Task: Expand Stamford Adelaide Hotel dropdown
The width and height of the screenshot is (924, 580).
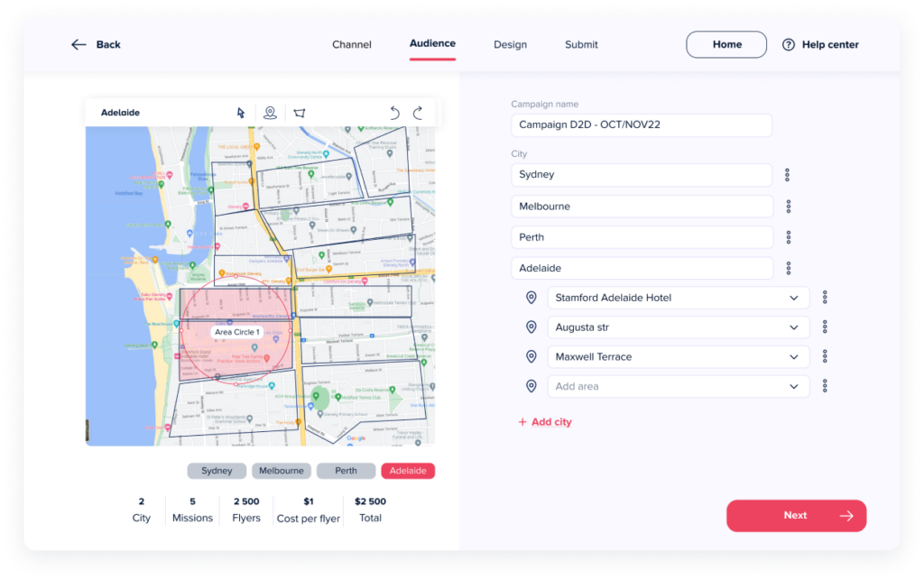Action: coord(794,298)
